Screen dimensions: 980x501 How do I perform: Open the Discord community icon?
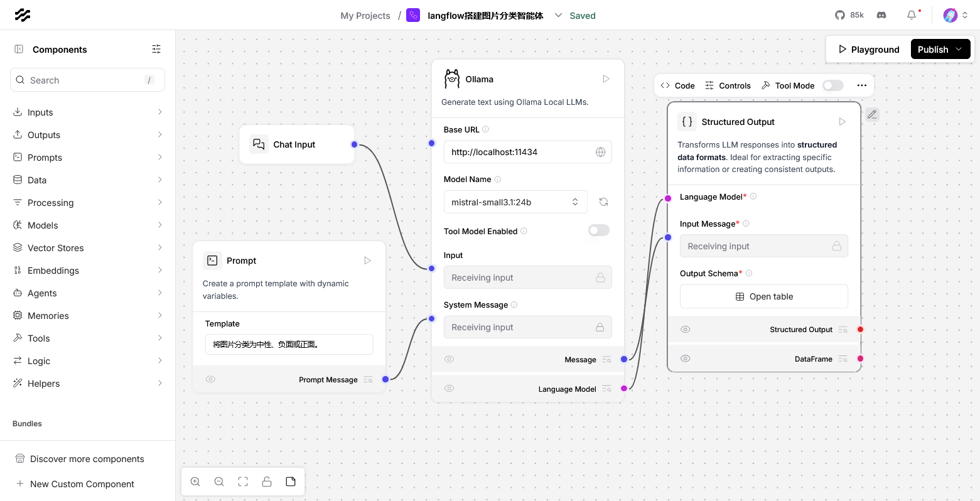pyautogui.click(x=881, y=15)
